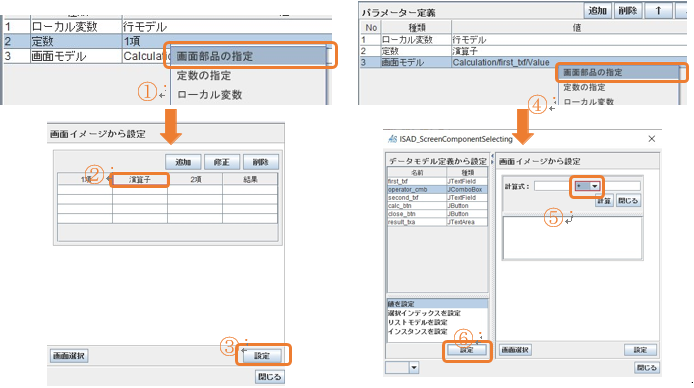
Task: Select first_txf row in data model list
Action: tap(437, 181)
